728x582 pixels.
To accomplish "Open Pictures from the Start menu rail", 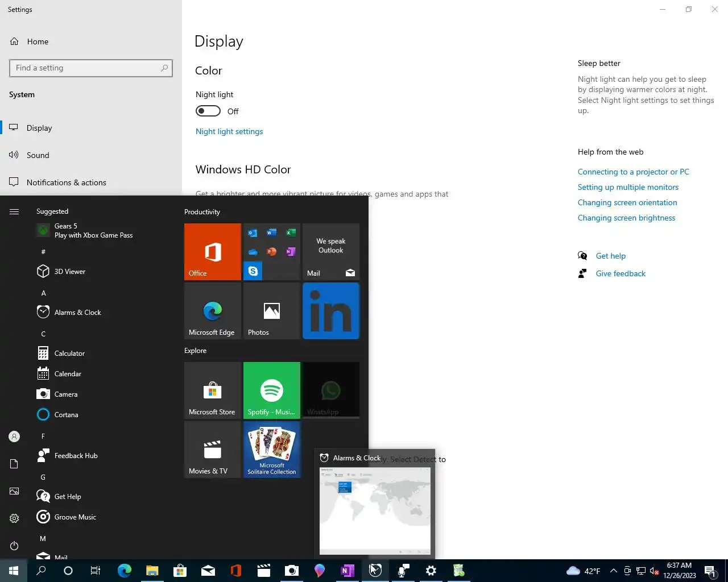I will coord(14,491).
